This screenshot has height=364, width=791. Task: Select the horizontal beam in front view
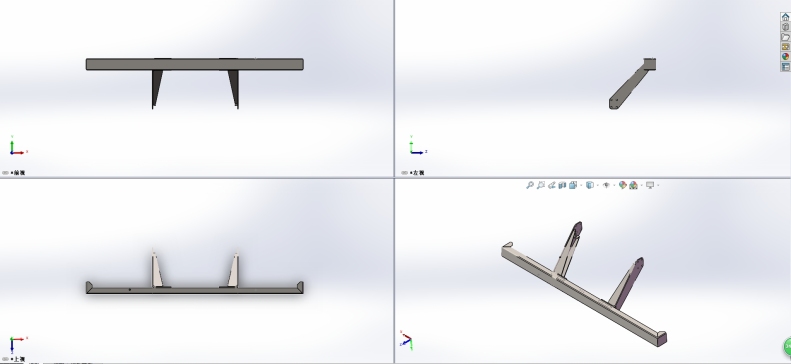point(195,65)
